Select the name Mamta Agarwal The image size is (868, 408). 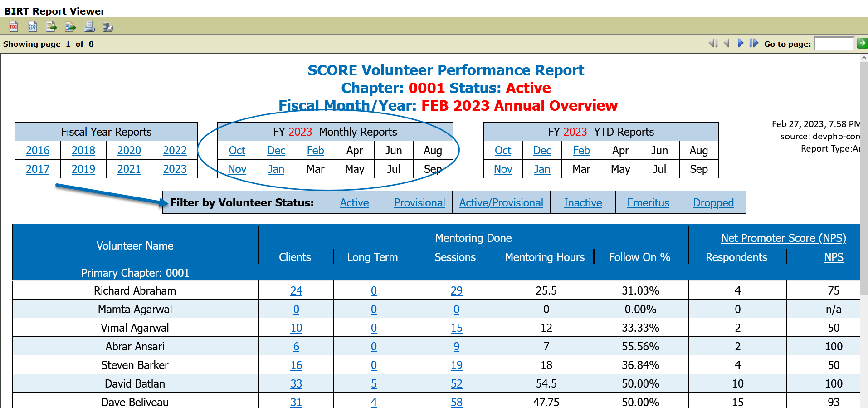tap(135, 310)
